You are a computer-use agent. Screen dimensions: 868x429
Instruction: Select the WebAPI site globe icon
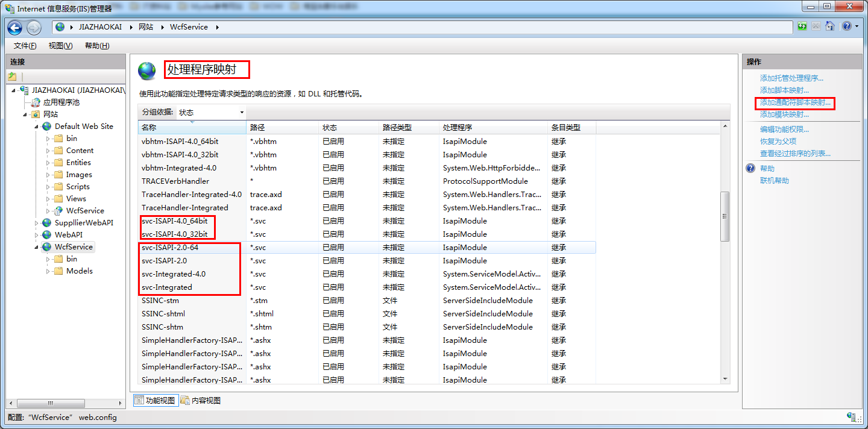(x=47, y=235)
